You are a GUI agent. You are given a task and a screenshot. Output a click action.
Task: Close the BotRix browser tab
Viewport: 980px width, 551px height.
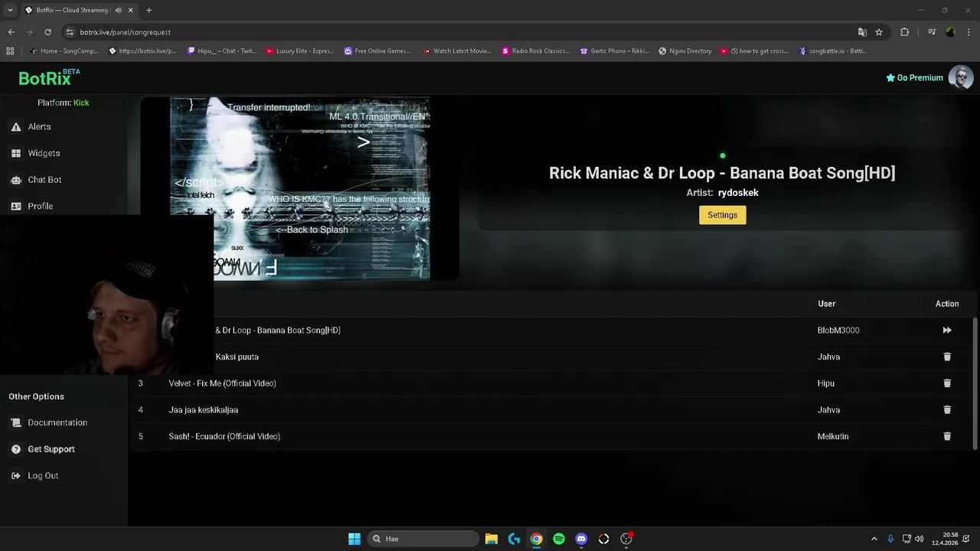tap(131, 10)
